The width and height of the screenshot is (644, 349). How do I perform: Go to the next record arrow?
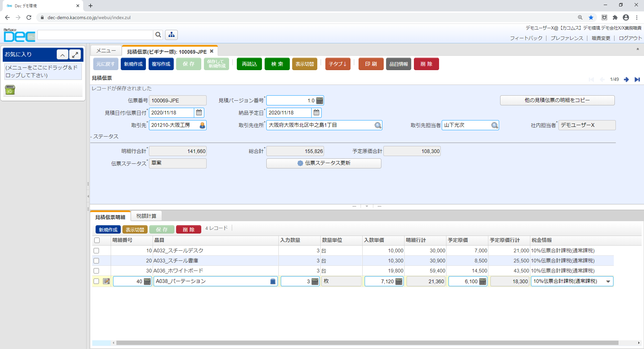[x=626, y=79]
